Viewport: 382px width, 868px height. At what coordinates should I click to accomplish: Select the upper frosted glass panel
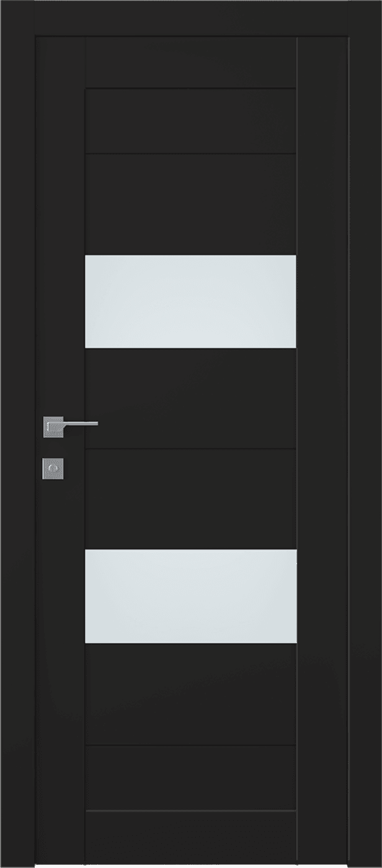(190, 301)
